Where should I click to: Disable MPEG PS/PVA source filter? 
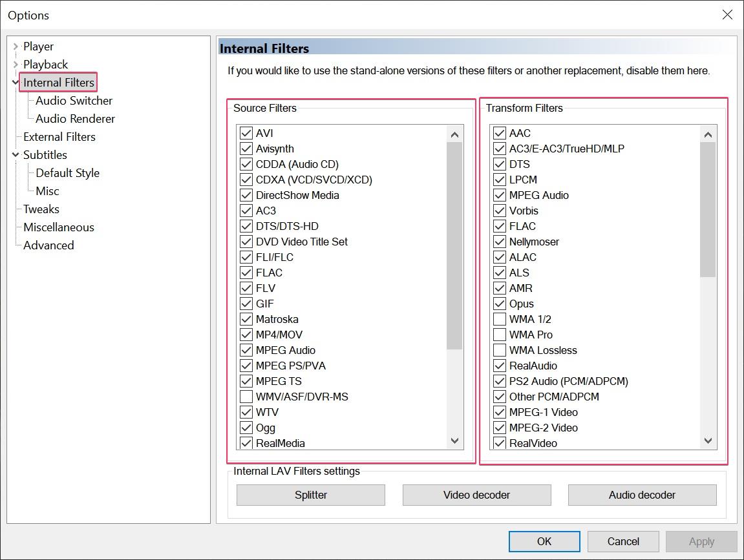[246, 366]
